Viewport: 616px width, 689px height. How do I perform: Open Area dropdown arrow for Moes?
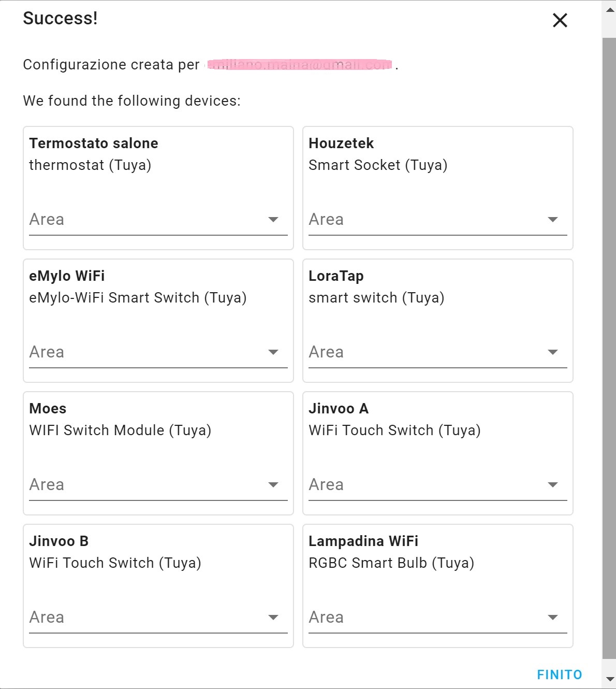pos(273,485)
